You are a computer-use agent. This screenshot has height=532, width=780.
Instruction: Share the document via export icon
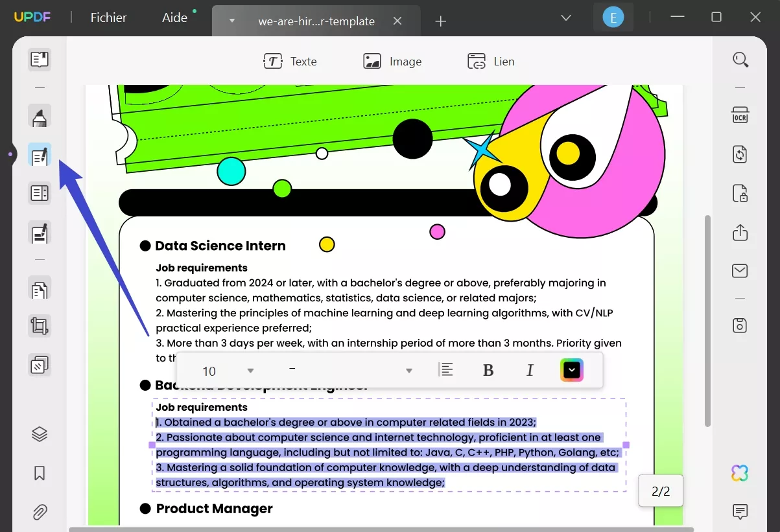point(740,232)
